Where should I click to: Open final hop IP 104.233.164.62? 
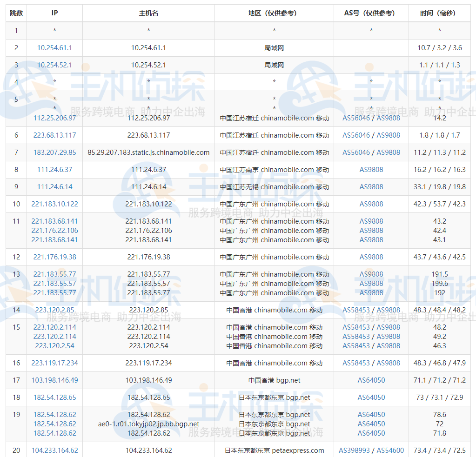[54, 450]
